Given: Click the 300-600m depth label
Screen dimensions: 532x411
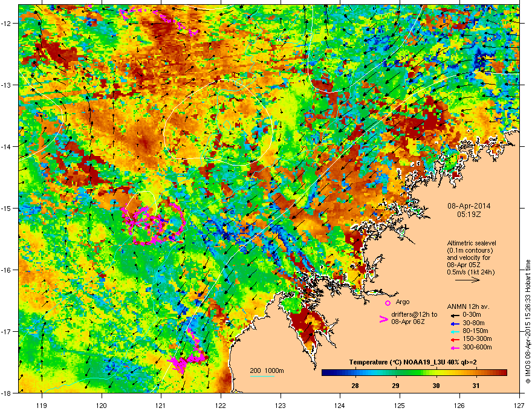Looking at the screenshot, I should pos(477,348).
